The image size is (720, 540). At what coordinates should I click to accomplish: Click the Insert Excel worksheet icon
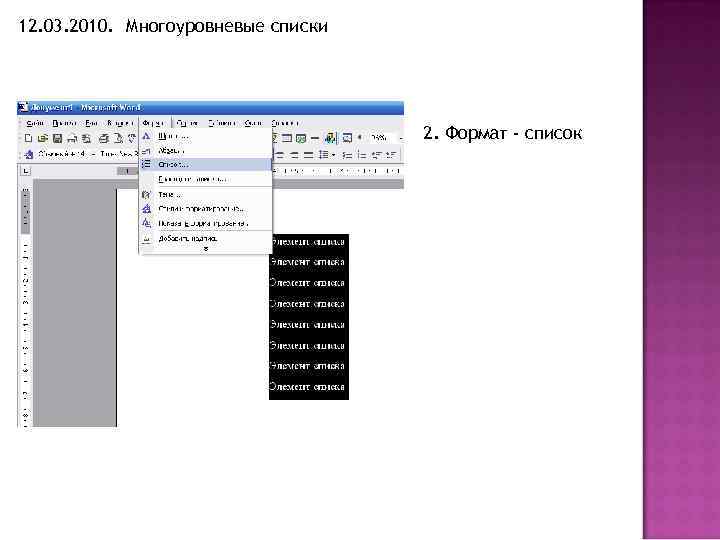pos(301,138)
